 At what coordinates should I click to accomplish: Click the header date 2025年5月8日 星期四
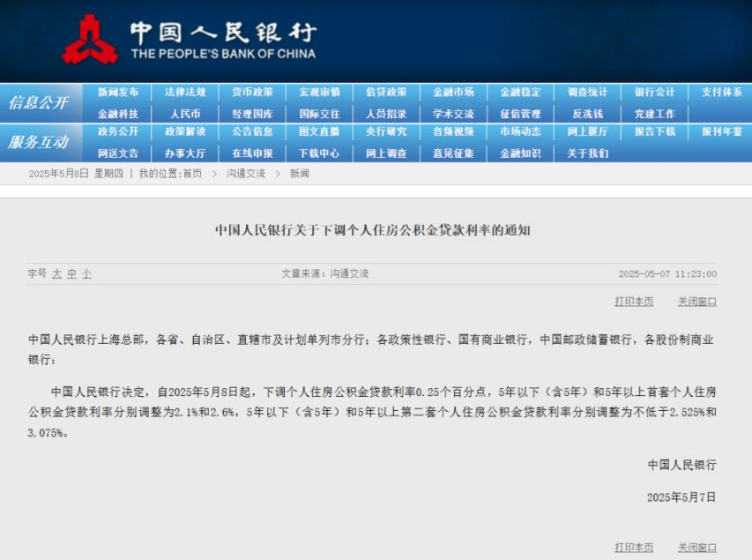pos(76,174)
